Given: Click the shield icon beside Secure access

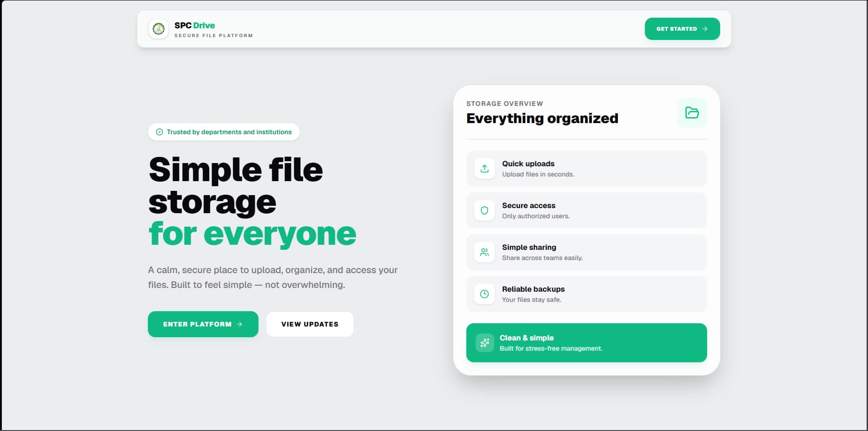Looking at the screenshot, I should point(484,210).
